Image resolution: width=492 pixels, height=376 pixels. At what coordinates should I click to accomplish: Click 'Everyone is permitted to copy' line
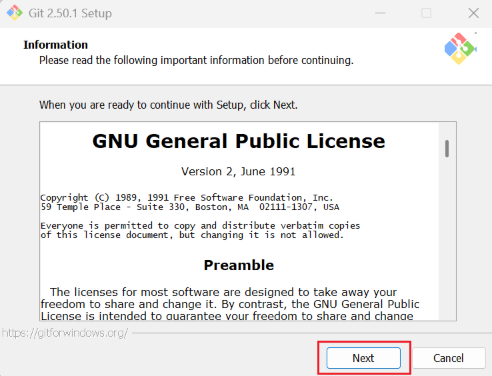click(200, 226)
